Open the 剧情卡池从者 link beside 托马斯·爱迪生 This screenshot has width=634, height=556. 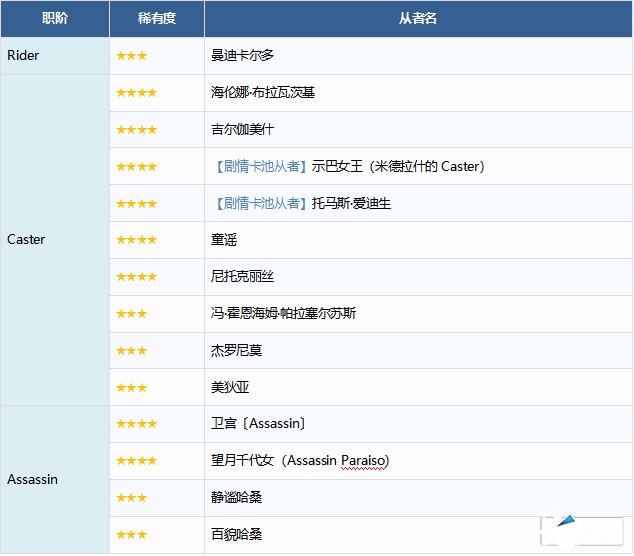(x=259, y=203)
